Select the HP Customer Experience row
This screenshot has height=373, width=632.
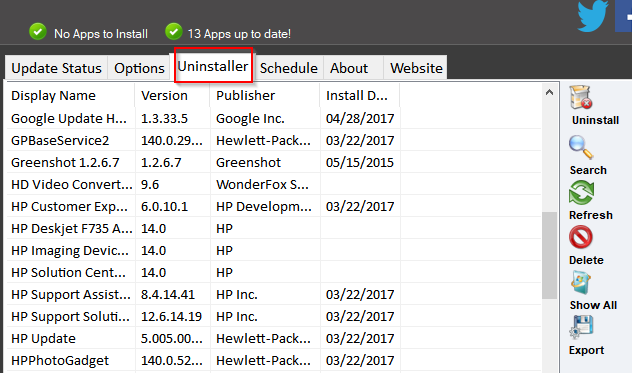(x=274, y=206)
